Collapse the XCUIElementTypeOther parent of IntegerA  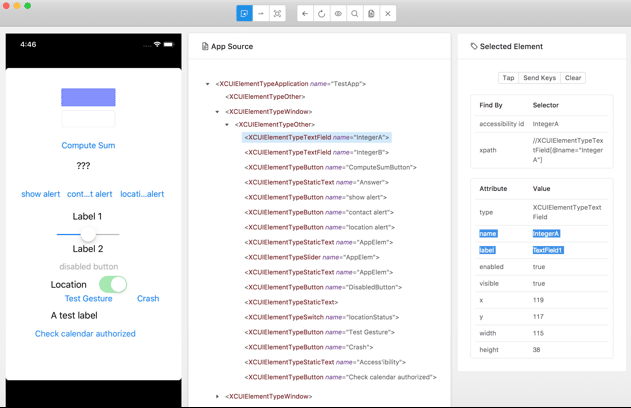(x=227, y=125)
